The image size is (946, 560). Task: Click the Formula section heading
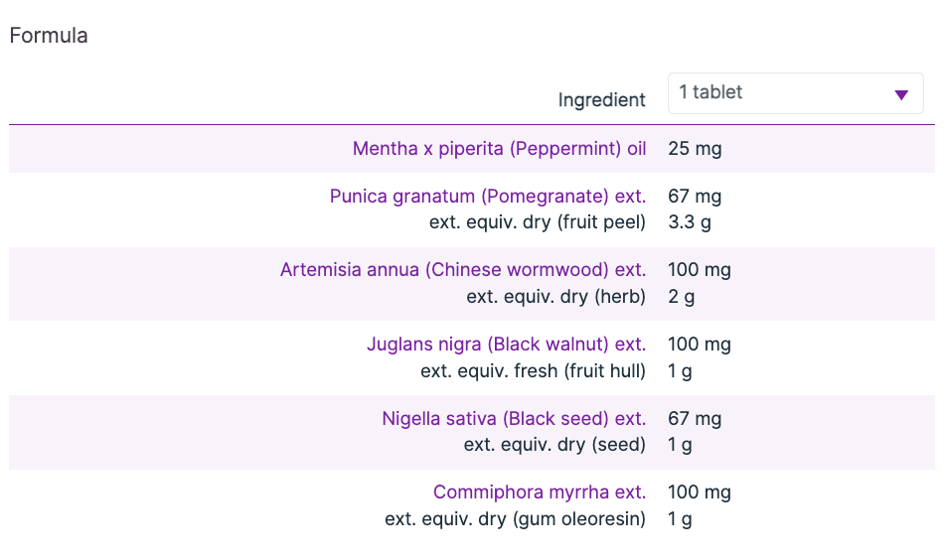(x=49, y=36)
